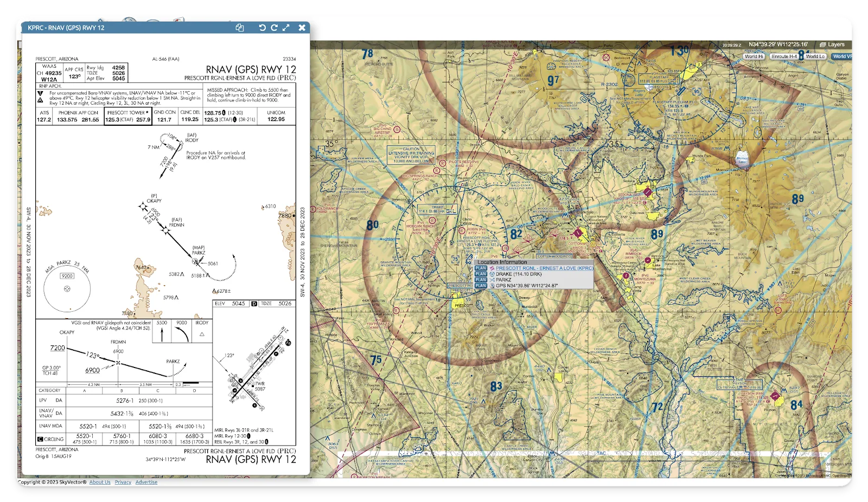Open the approach plate in a new window
This screenshot has width=868, height=502.
[x=240, y=28]
